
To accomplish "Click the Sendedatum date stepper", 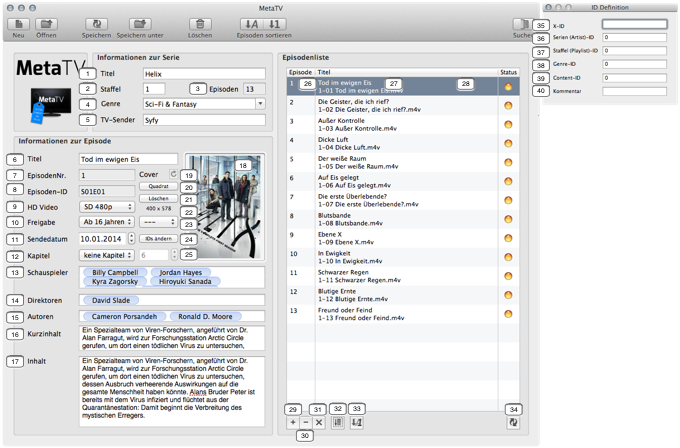I will (131, 239).
